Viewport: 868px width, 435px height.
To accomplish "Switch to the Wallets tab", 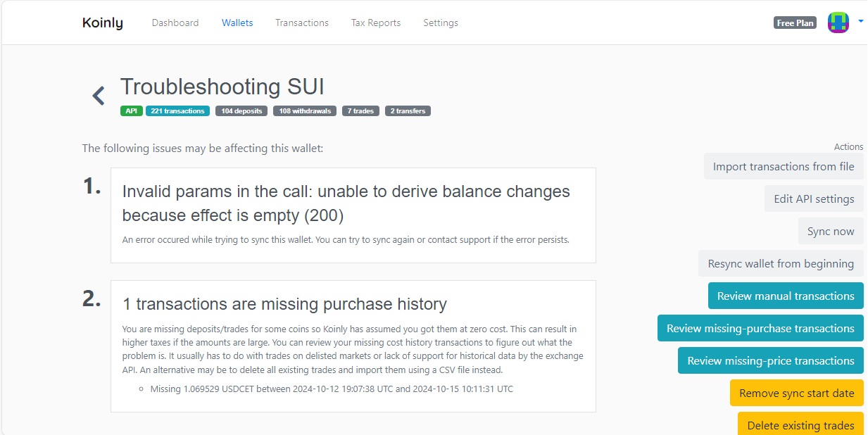I will tap(237, 23).
